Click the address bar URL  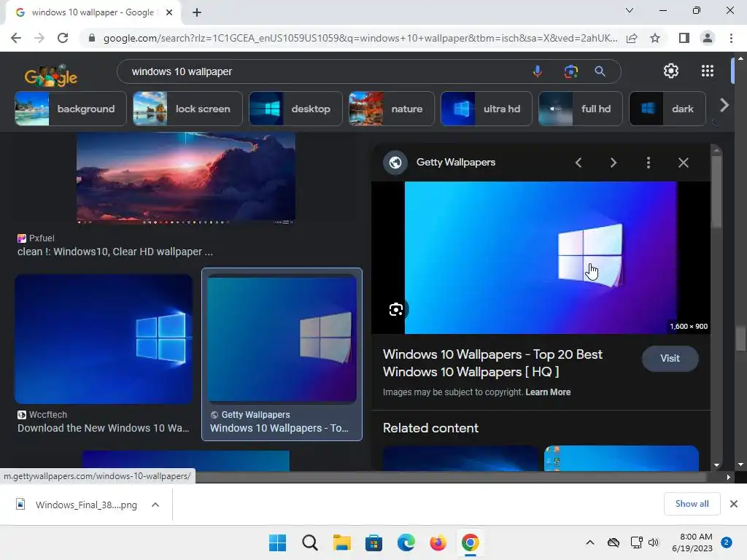pyautogui.click(x=360, y=38)
